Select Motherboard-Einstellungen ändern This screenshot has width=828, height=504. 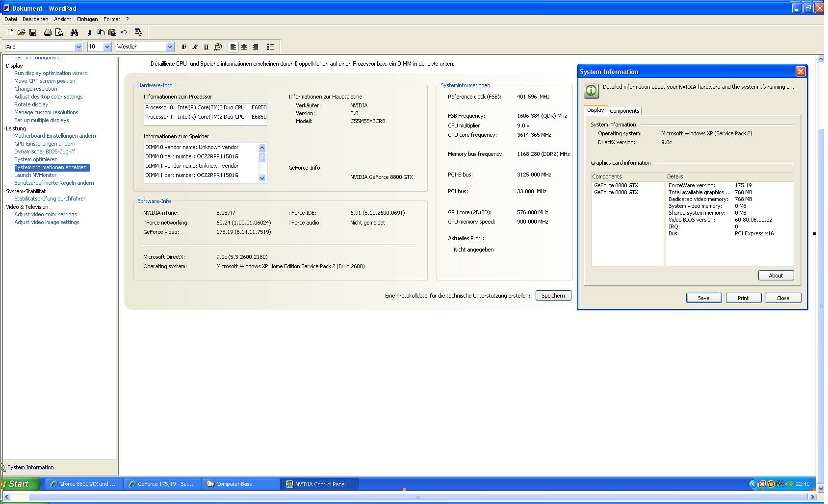tap(55, 136)
